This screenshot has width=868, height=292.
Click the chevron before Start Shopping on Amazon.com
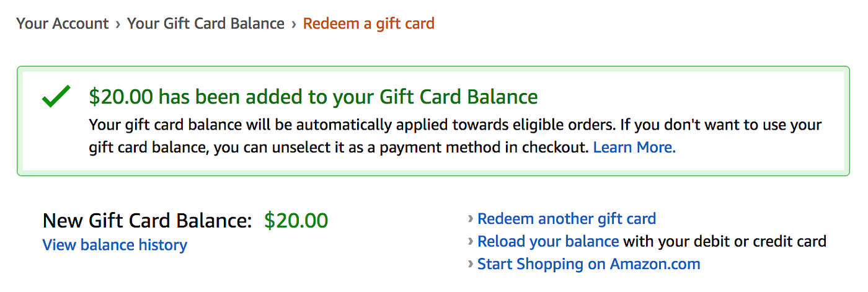[x=471, y=264]
